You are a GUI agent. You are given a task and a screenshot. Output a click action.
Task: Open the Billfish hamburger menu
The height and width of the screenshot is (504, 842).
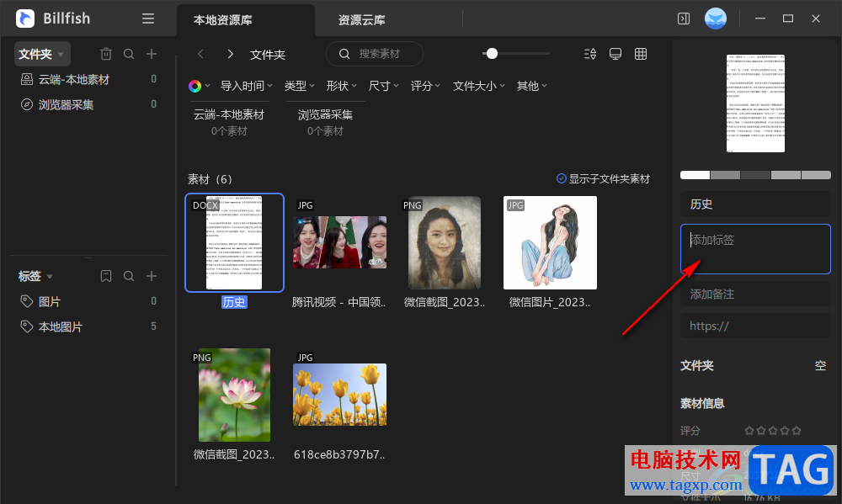148,19
